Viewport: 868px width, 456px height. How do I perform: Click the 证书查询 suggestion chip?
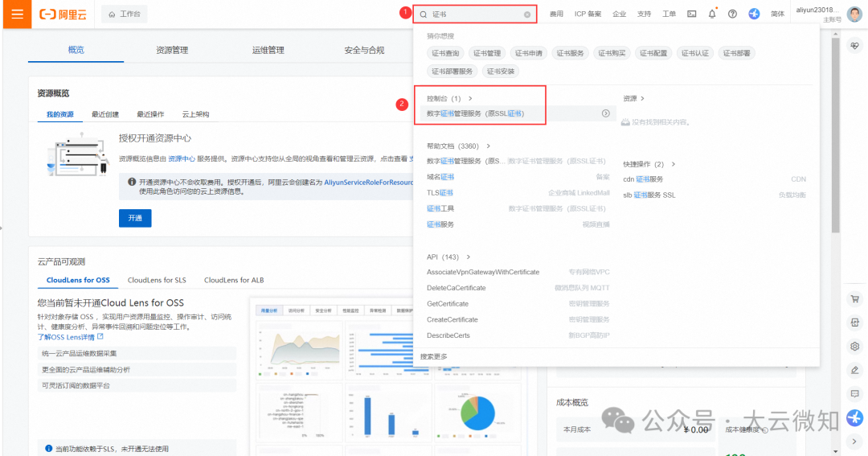tap(445, 53)
